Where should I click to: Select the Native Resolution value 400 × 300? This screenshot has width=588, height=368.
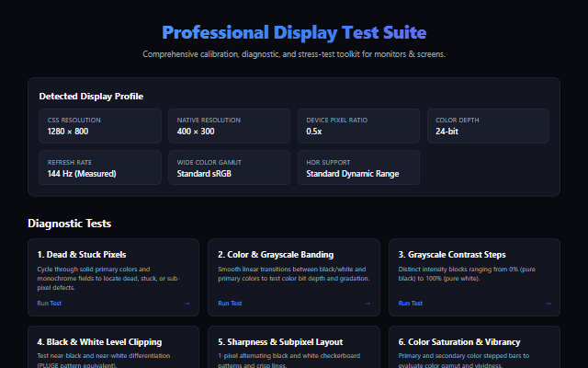[196, 132]
